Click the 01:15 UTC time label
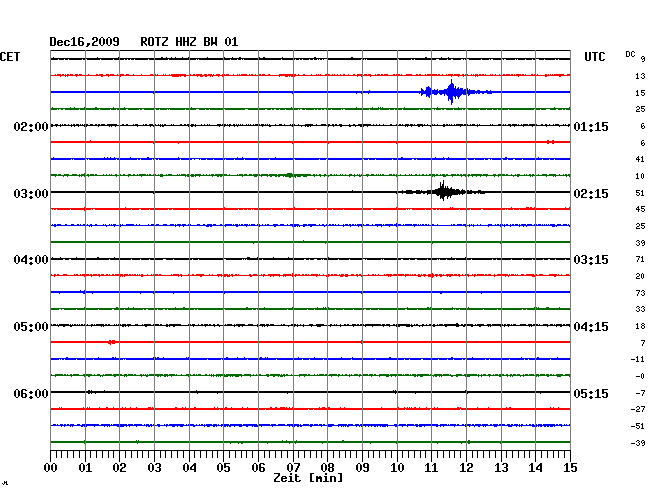Screen dimensions: 650x494 point(591,126)
